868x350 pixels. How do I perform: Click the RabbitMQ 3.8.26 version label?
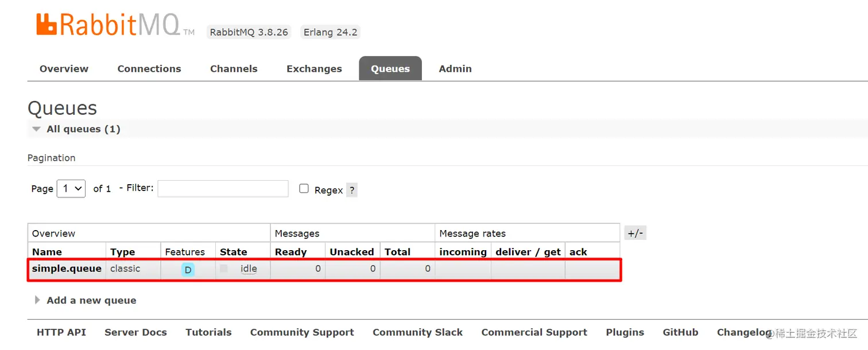point(249,32)
